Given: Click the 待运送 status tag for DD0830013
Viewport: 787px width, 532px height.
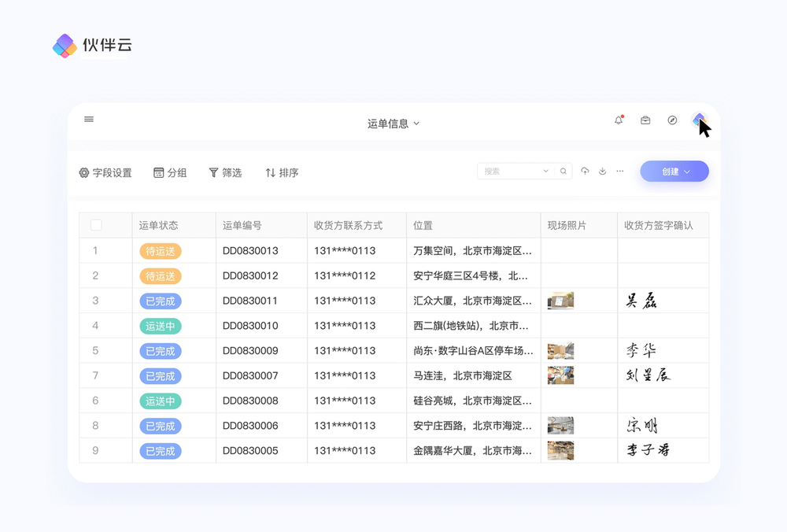Looking at the screenshot, I should pos(160,251).
